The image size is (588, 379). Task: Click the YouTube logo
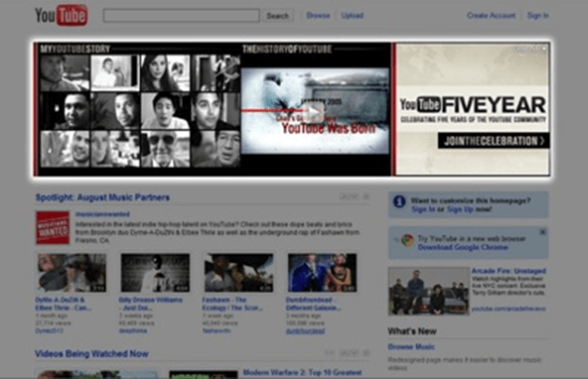tap(62, 15)
